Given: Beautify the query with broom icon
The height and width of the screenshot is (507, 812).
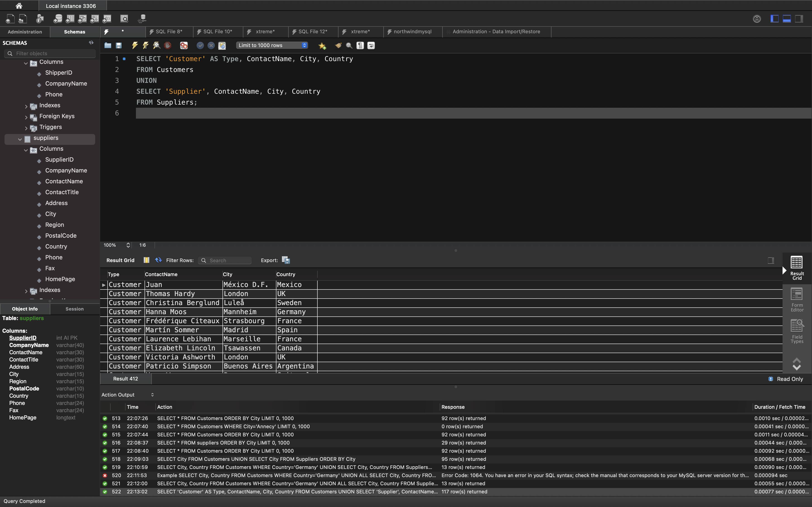Looking at the screenshot, I should (338, 45).
